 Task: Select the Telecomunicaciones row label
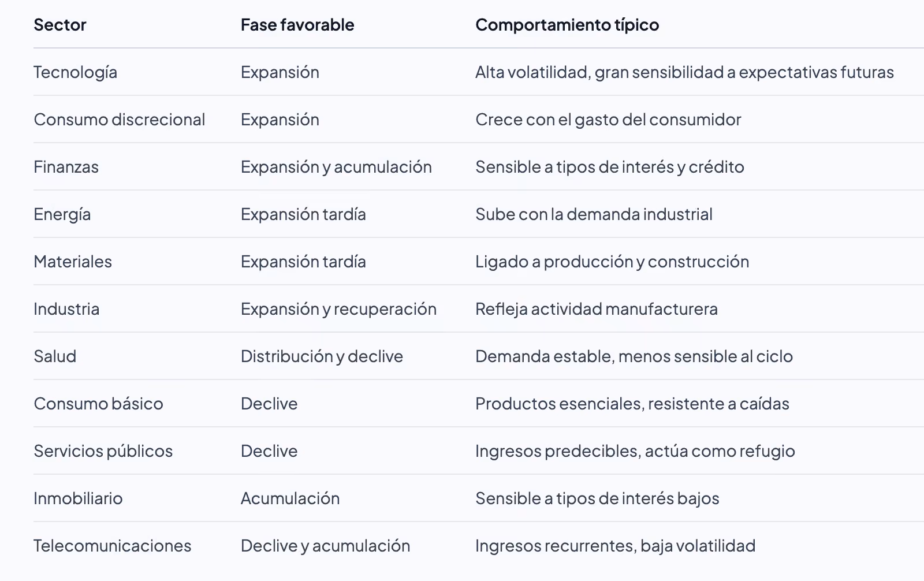click(113, 546)
